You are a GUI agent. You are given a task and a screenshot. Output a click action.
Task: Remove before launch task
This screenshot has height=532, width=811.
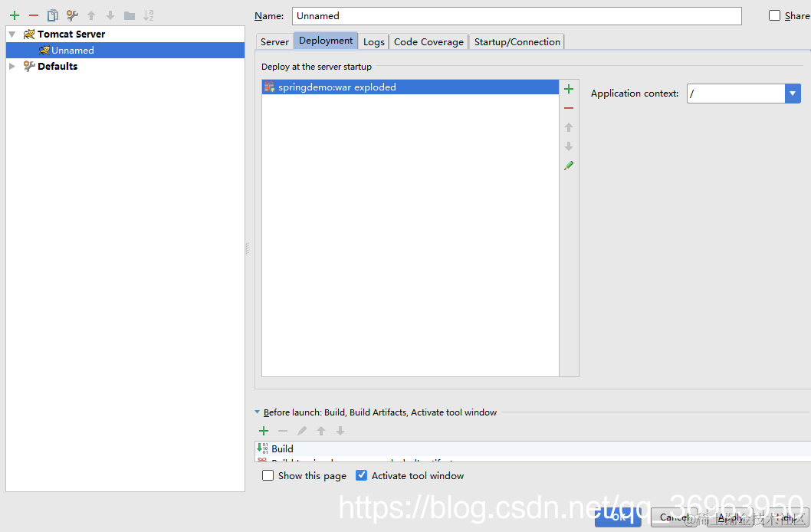pyautogui.click(x=283, y=431)
